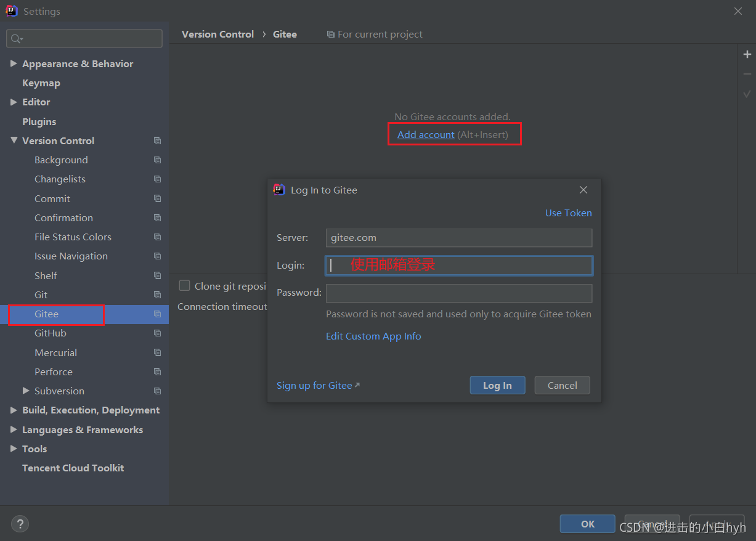Click project-level icon beside GitHub
Viewport: 756px width, 541px height.
(158, 333)
